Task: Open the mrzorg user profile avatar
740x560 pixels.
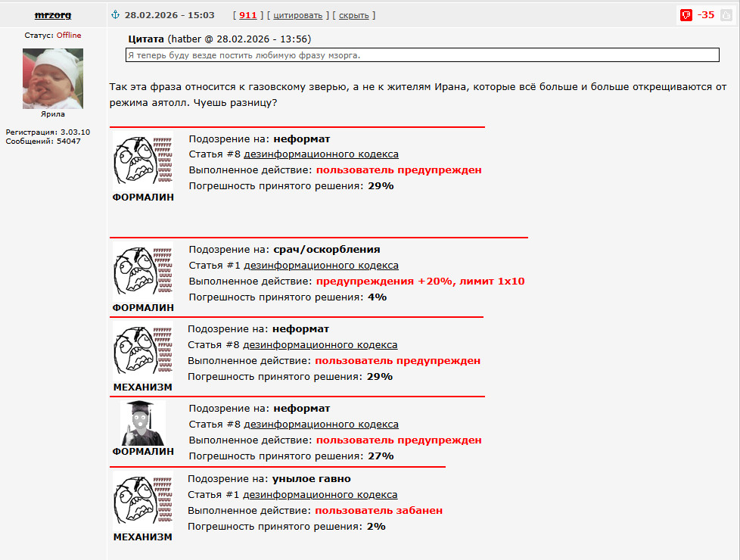Action: point(53,79)
